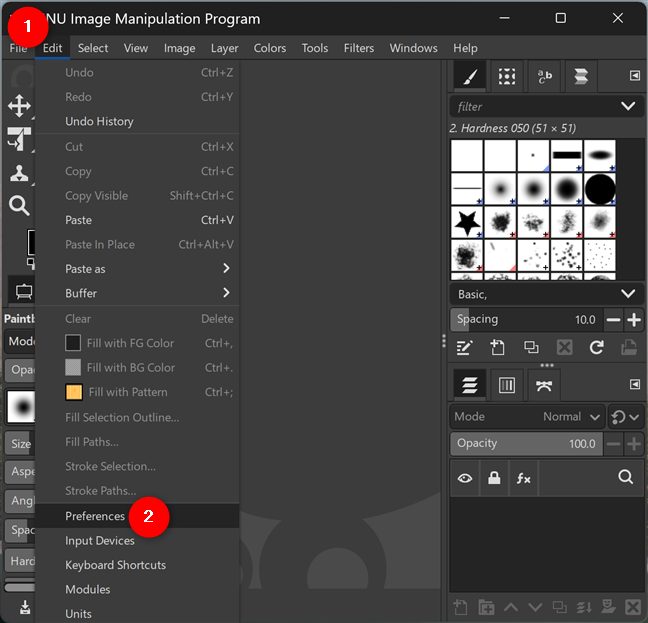Adjust the layer Opacity slider
The image size is (648, 623).
[526, 444]
